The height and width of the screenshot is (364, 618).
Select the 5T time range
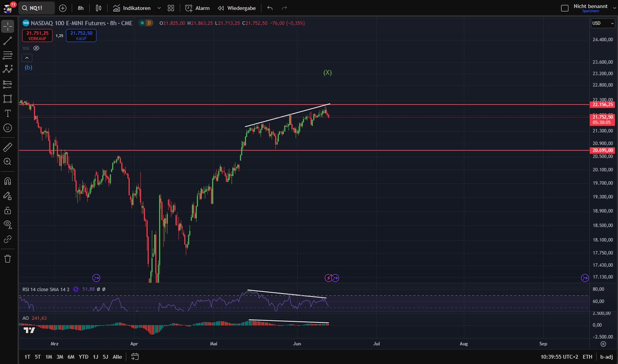pos(38,357)
